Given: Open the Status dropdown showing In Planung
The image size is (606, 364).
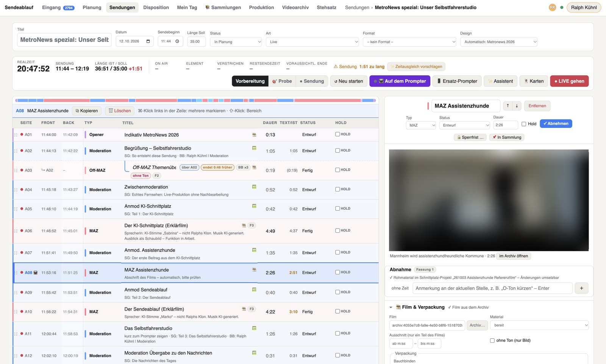Looking at the screenshot, I should pos(236,42).
